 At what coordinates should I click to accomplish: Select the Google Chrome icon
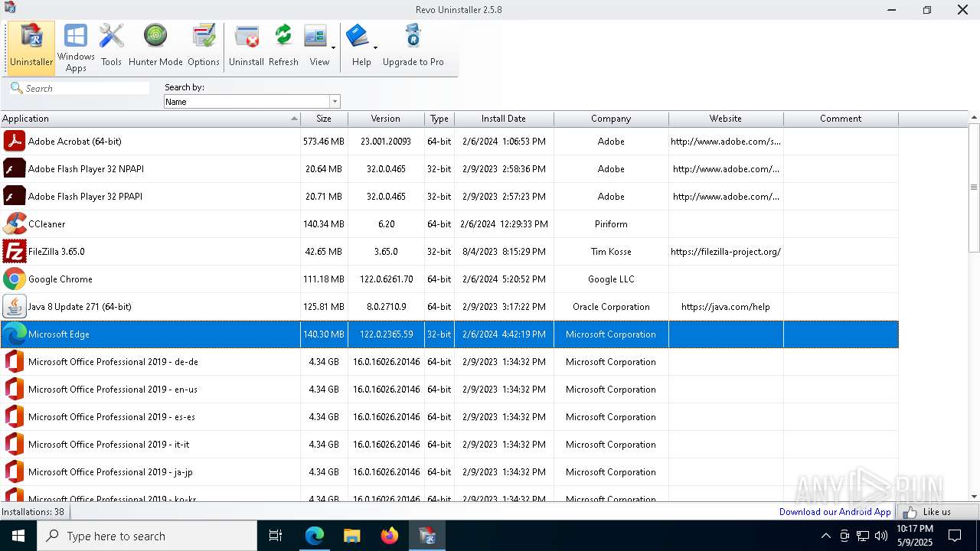(x=14, y=279)
